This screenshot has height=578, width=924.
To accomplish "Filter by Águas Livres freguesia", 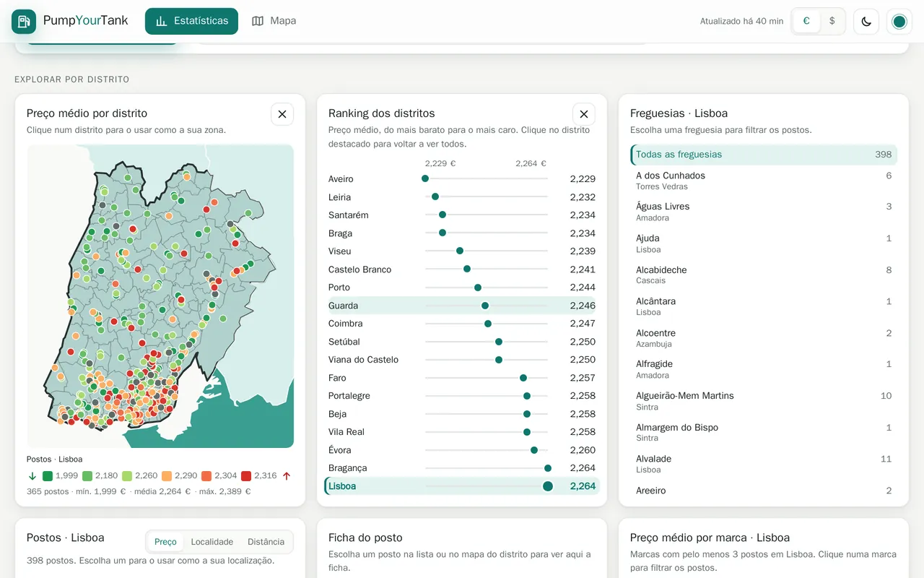I will (x=764, y=212).
